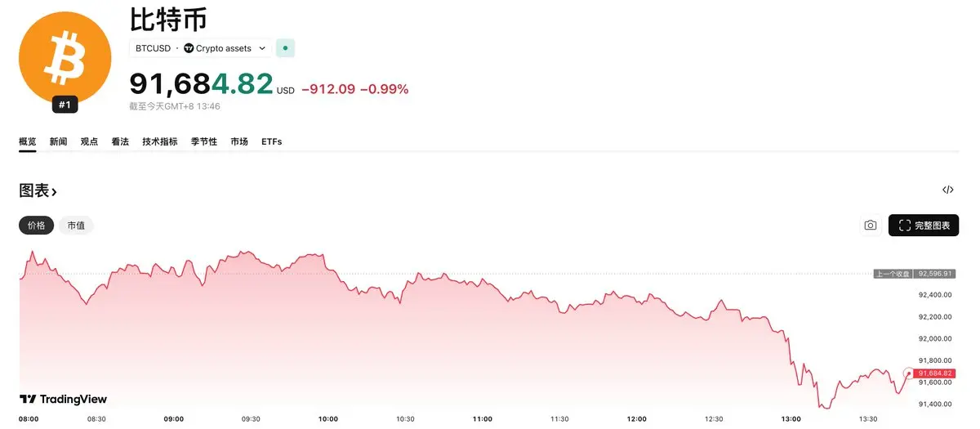Expand the BTCUSD Crypto assets dropdown

tap(201, 48)
